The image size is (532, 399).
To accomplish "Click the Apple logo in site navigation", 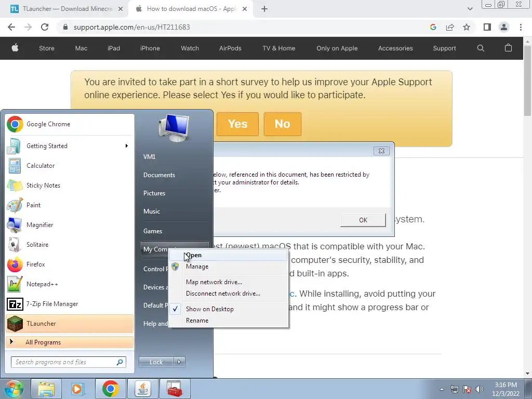I will (15, 48).
